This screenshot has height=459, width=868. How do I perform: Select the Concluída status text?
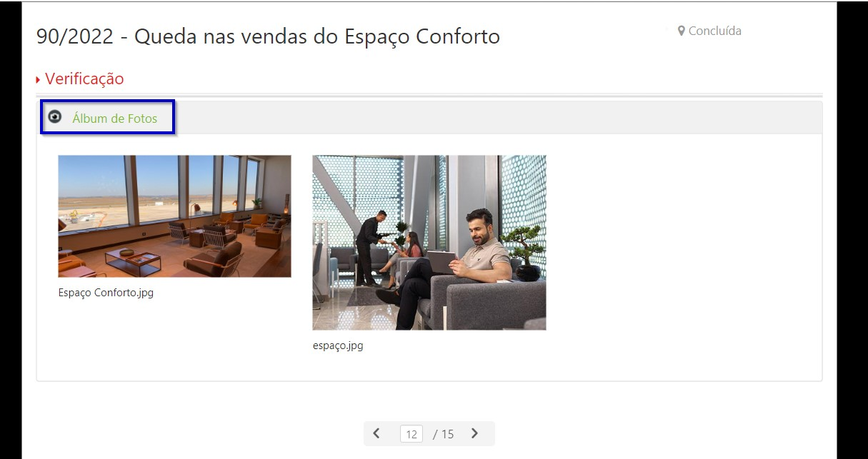[x=714, y=31]
